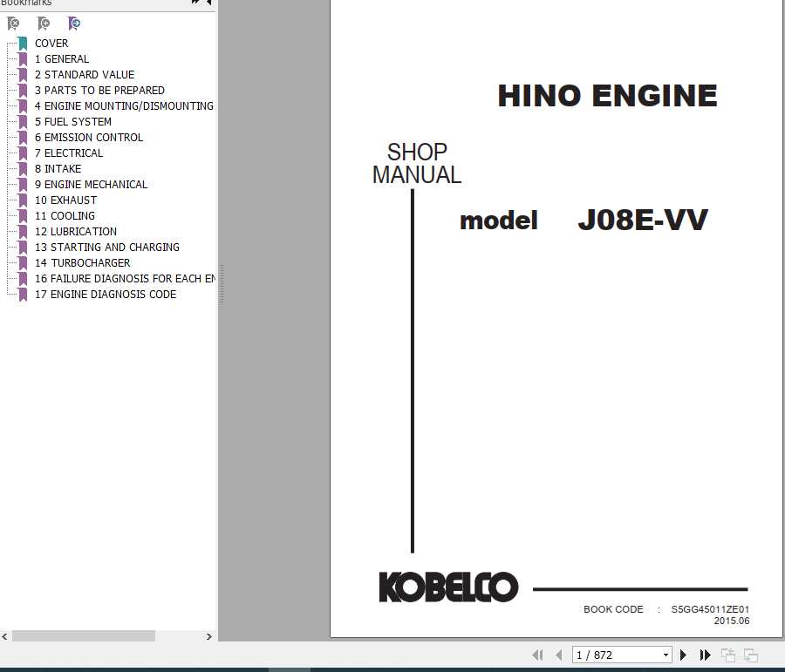Open the 3 PARTS TO BE PREPARED bookmark
This screenshot has width=785, height=672.
click(99, 91)
